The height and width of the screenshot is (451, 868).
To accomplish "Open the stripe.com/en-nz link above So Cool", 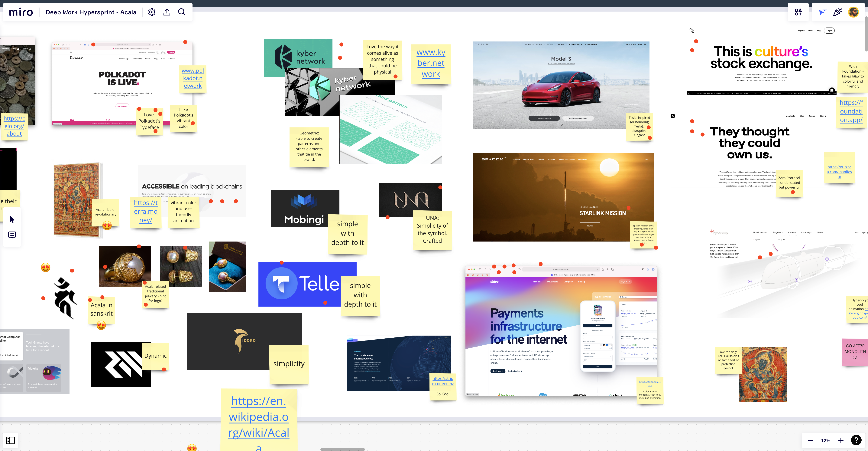I will point(443,381).
